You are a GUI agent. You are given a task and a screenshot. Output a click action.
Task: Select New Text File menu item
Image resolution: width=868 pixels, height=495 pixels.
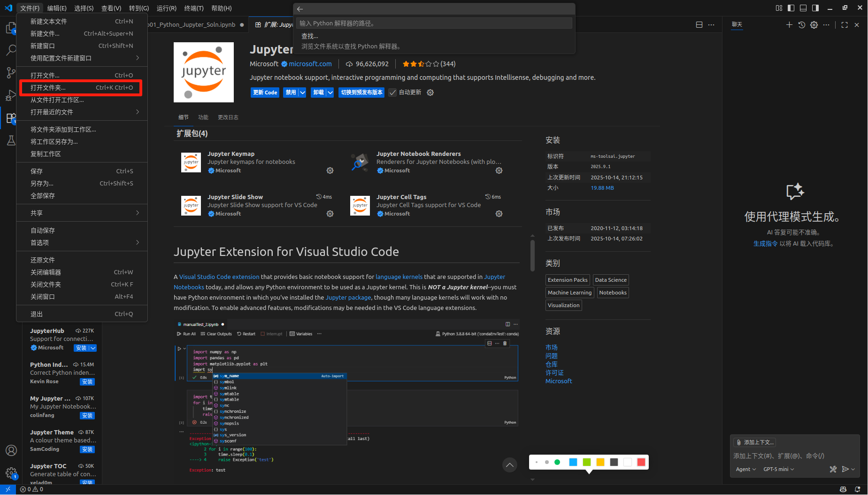[82, 21]
